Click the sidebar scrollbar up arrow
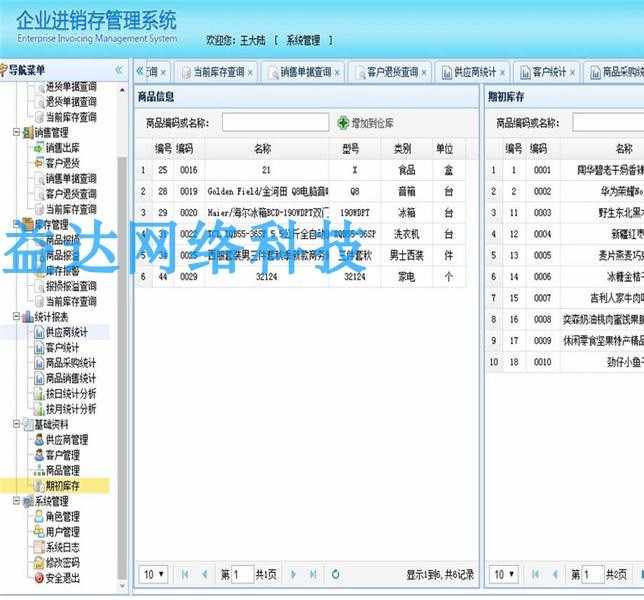 [122, 90]
